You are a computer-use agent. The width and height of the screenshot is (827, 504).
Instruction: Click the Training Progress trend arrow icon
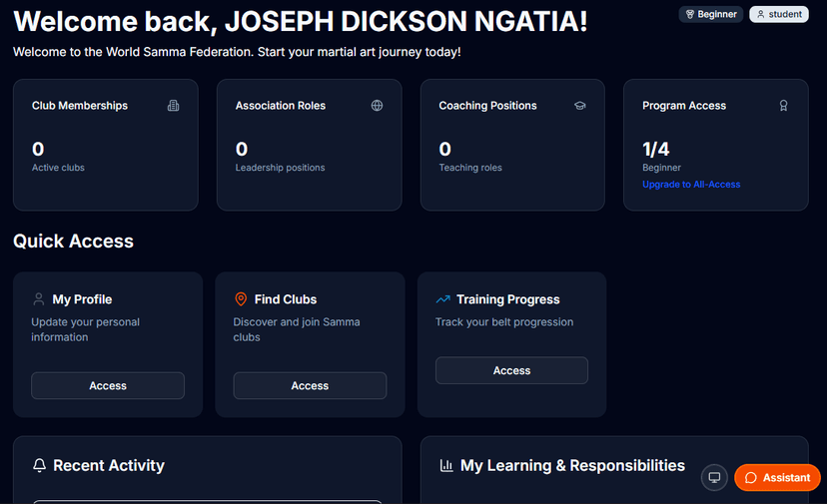443,299
